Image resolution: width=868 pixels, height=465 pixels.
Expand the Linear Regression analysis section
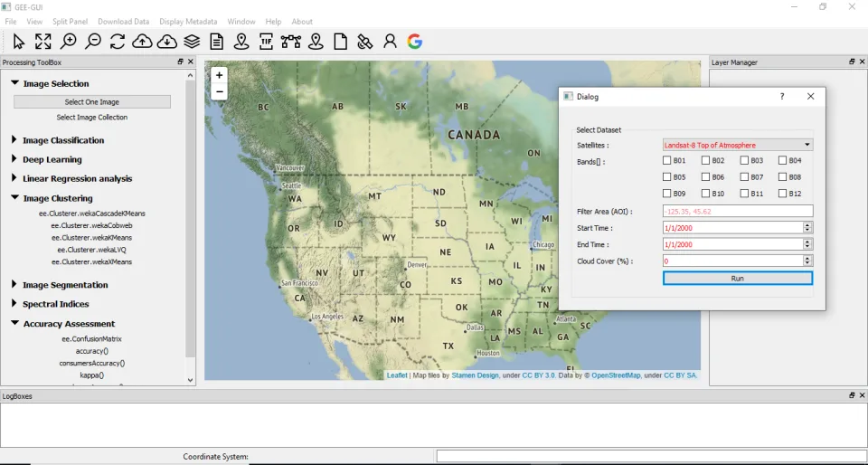click(14, 178)
